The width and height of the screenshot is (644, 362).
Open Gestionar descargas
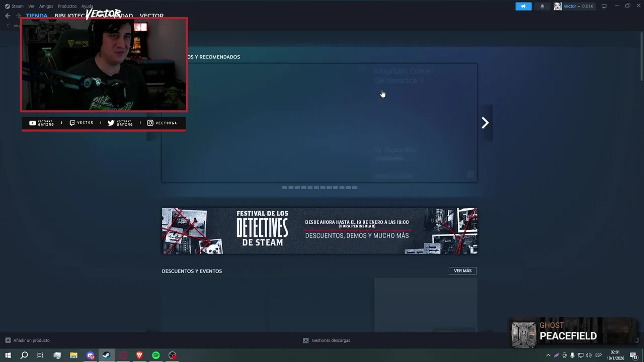pyautogui.click(x=331, y=340)
